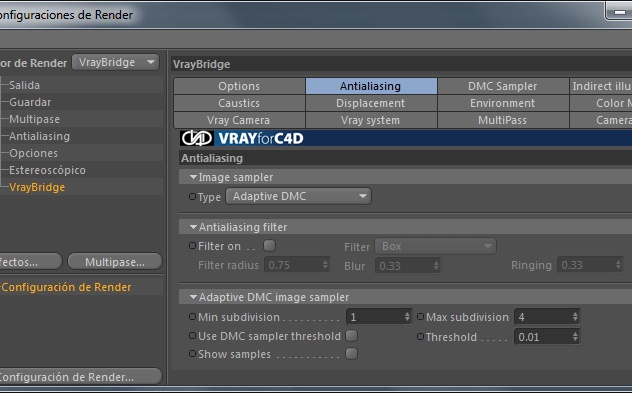The height and width of the screenshot is (393, 632).
Task: Click the keyframe dot beside Max subdivision
Action: point(420,317)
